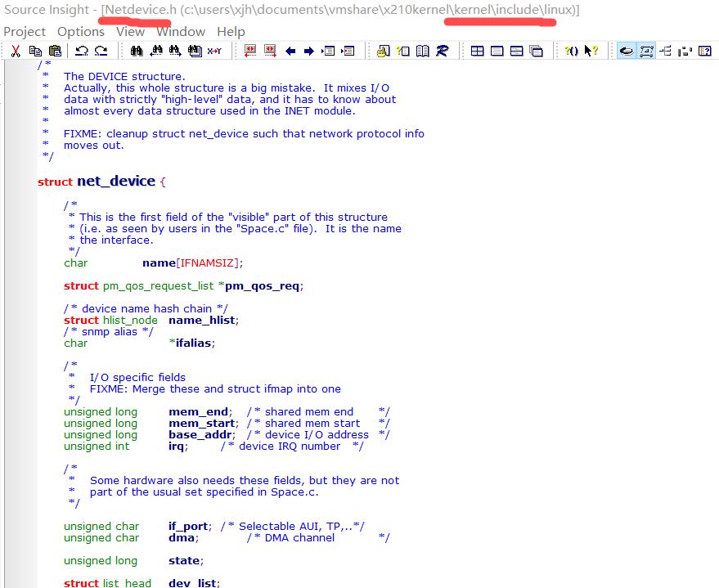719x588 pixels.
Task: Click the two-window horizontal tile icon
Action: [516, 51]
